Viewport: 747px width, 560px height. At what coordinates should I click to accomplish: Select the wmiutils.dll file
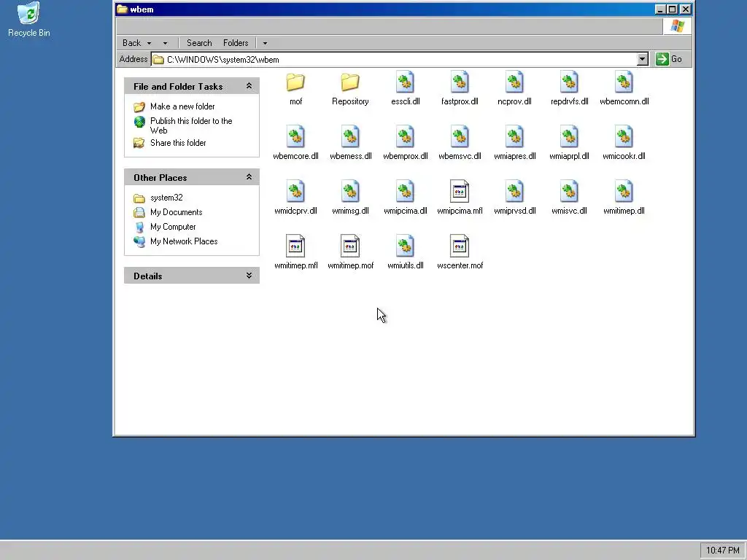[x=405, y=252]
